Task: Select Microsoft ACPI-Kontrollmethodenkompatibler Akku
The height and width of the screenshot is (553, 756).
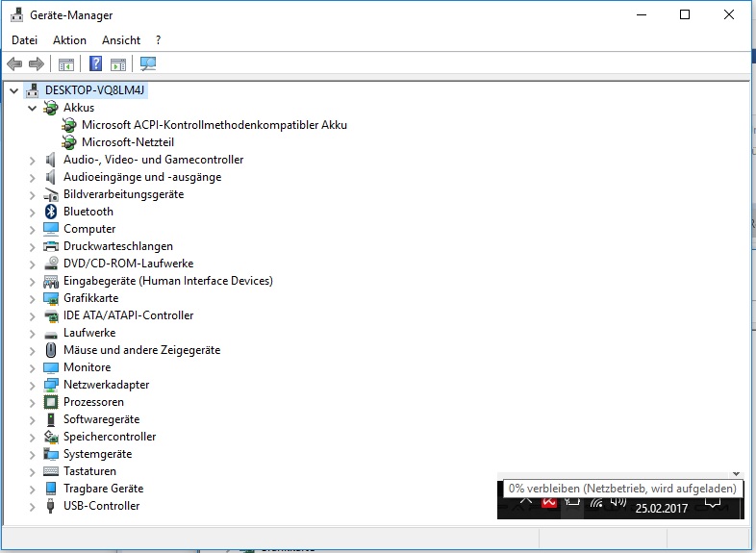Action: [x=214, y=125]
